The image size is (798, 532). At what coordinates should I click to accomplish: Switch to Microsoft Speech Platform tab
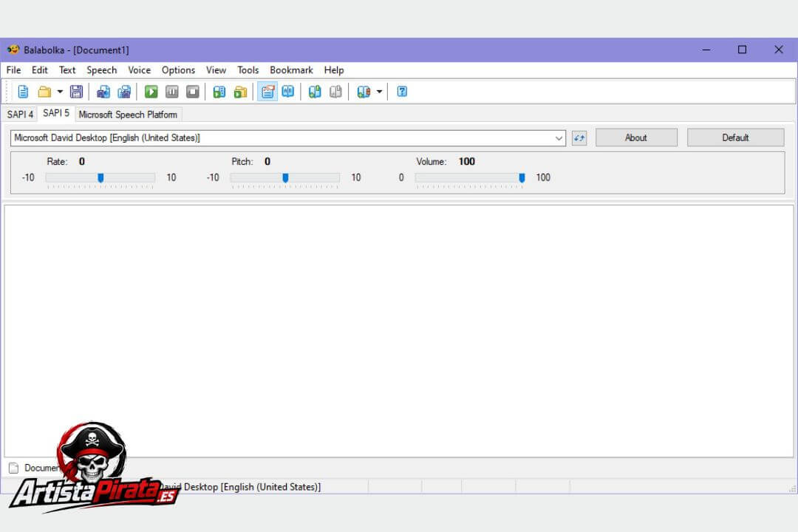click(x=129, y=115)
